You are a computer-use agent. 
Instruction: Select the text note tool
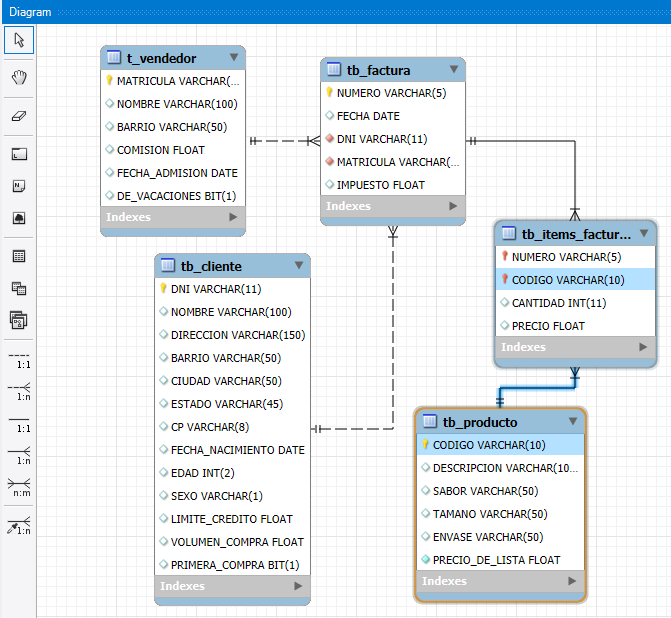coord(19,186)
